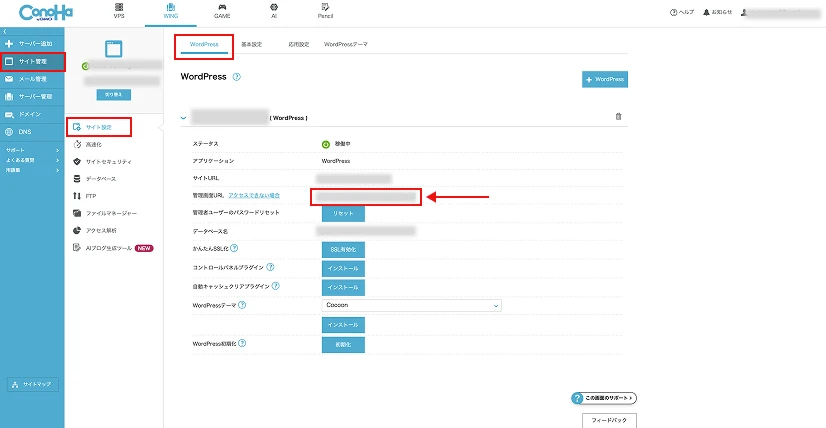Install the 自動キャッシュクリアプラグイン
Screen dimensions: 826x428
click(x=343, y=287)
